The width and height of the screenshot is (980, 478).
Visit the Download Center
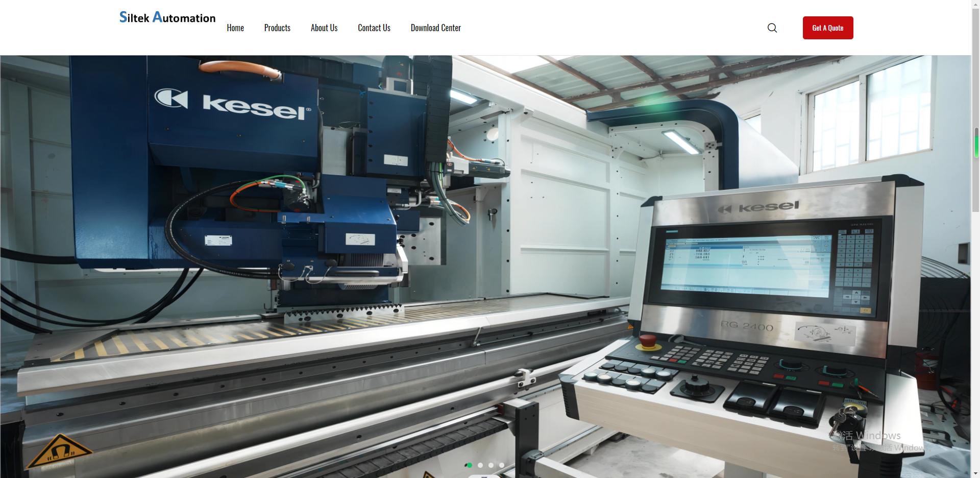436,28
